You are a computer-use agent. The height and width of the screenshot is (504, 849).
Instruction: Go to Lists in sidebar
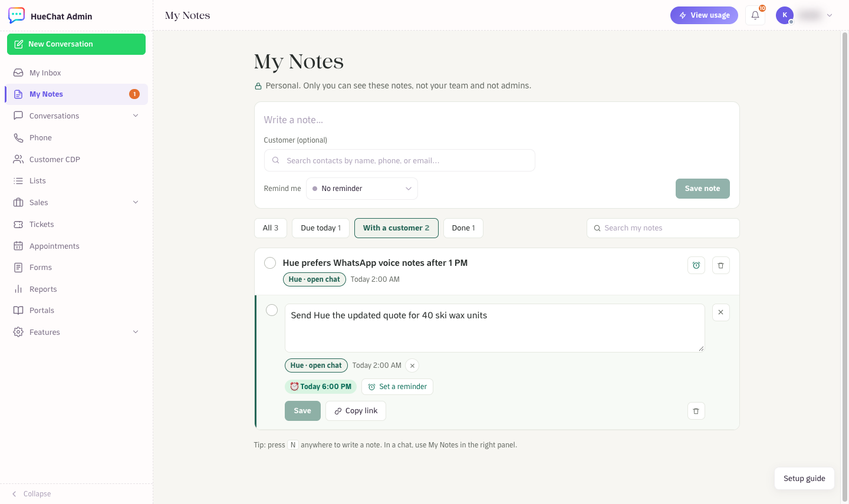[76, 181]
